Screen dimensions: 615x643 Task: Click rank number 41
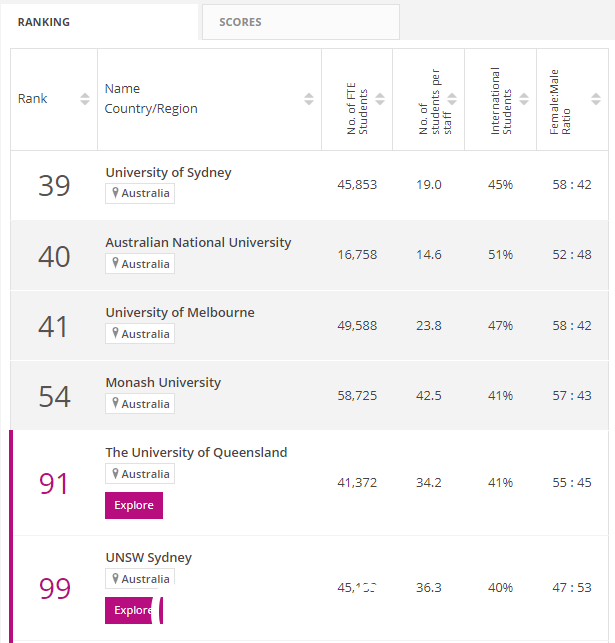(x=52, y=326)
